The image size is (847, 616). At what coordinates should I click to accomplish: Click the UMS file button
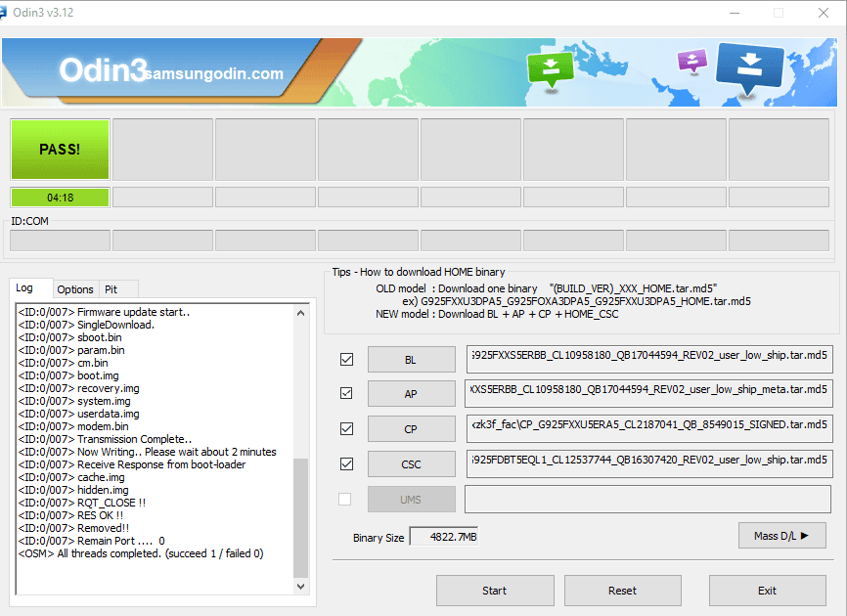pyautogui.click(x=411, y=500)
